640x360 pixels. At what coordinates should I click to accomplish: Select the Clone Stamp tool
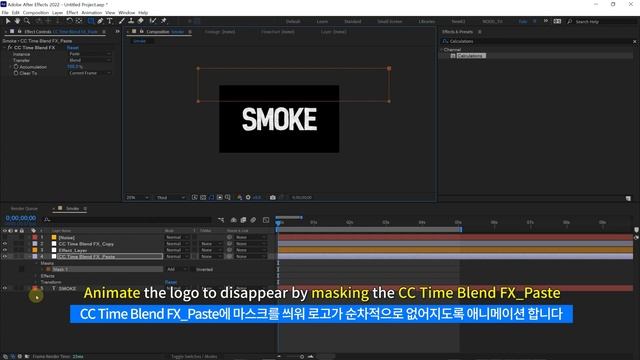click(x=131, y=21)
